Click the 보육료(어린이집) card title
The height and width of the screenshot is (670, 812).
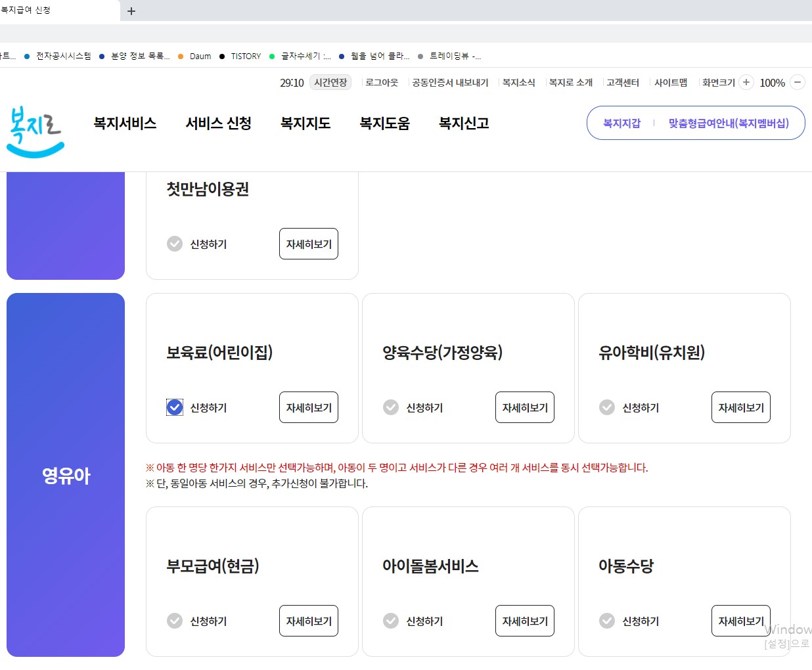click(219, 353)
